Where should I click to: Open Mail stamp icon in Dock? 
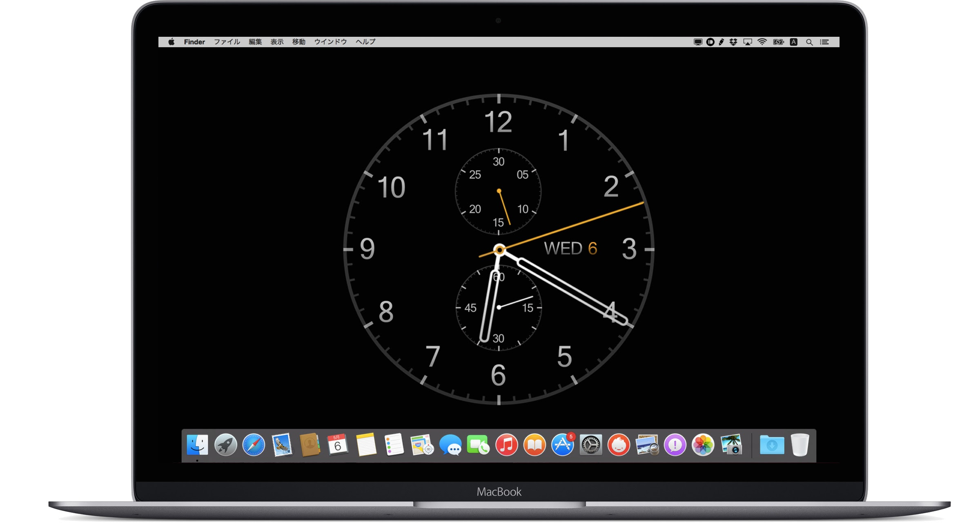click(282, 445)
